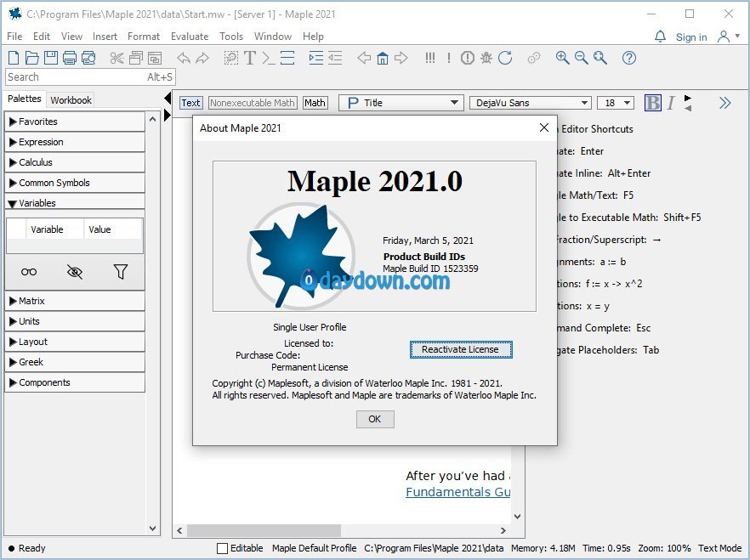Viewport: 750px width, 560px height.
Task: Zoom in with the plus magnifier
Action: click(563, 58)
